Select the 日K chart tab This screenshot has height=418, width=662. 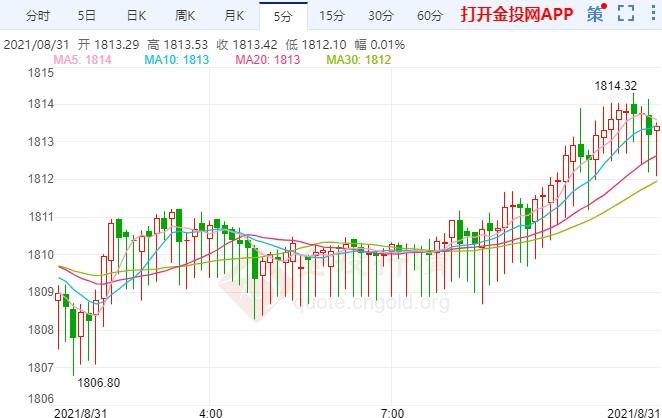point(136,16)
